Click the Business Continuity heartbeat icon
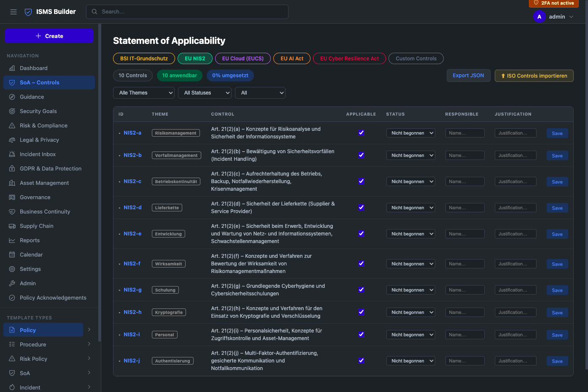Screen dimensions: 588x392 (12, 212)
